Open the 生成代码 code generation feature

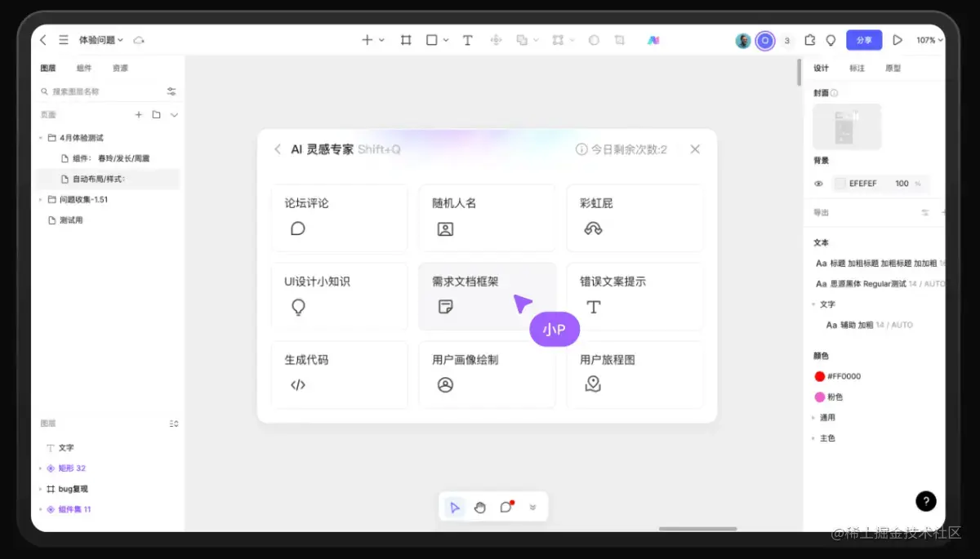point(339,375)
